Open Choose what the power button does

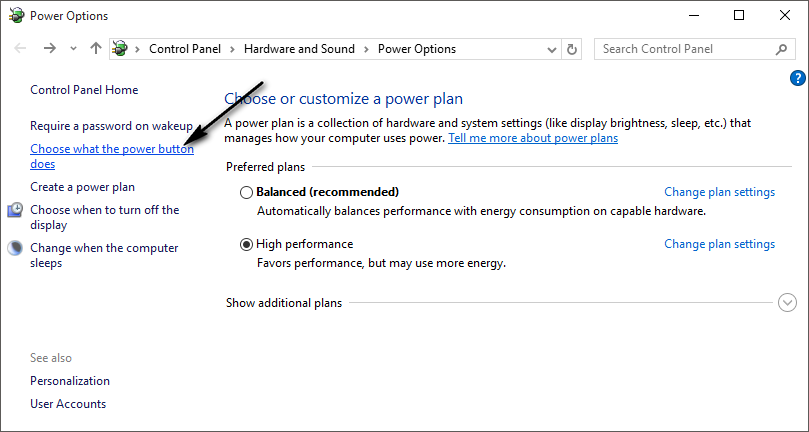tap(111, 149)
